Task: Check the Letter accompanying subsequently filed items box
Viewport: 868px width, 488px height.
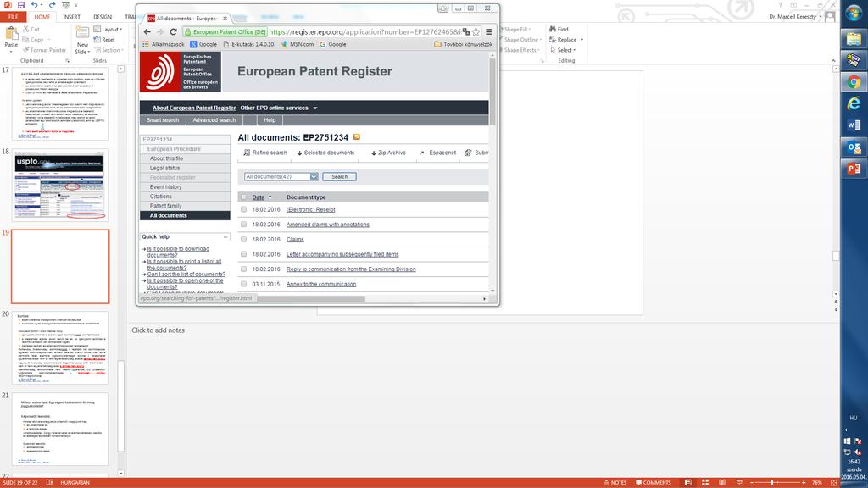Action: (243, 254)
